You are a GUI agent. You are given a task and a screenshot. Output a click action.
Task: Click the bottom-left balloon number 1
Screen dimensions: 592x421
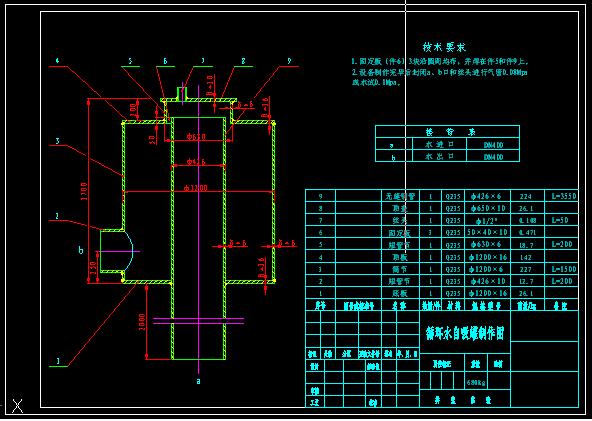coord(58,361)
